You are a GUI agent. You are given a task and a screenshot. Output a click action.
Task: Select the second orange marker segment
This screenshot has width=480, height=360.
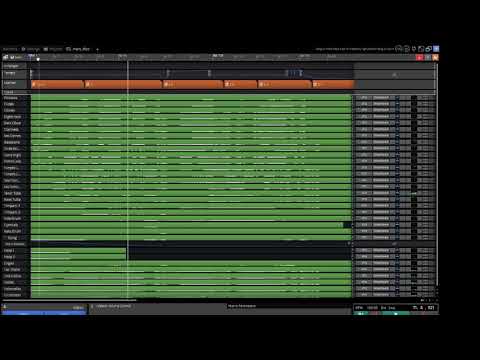point(123,84)
